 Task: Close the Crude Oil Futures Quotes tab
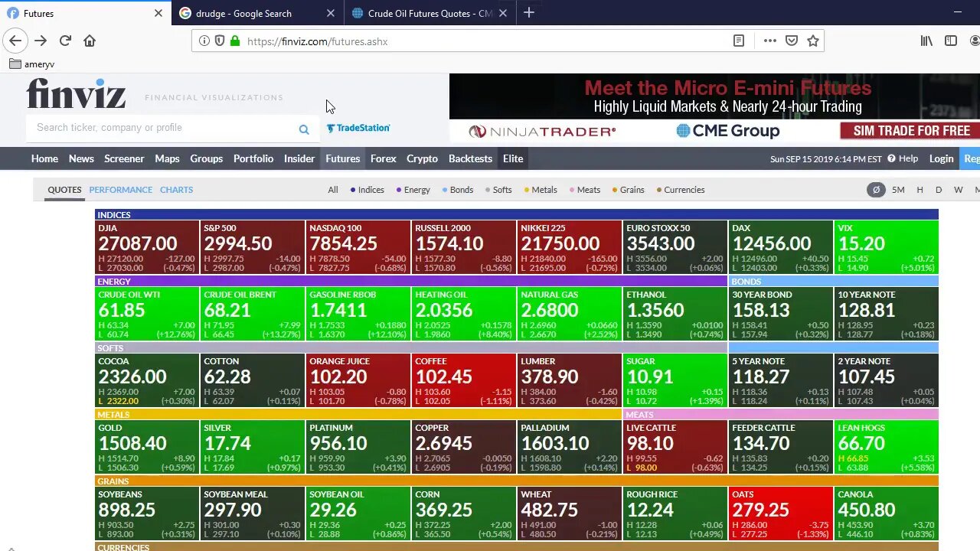point(503,13)
